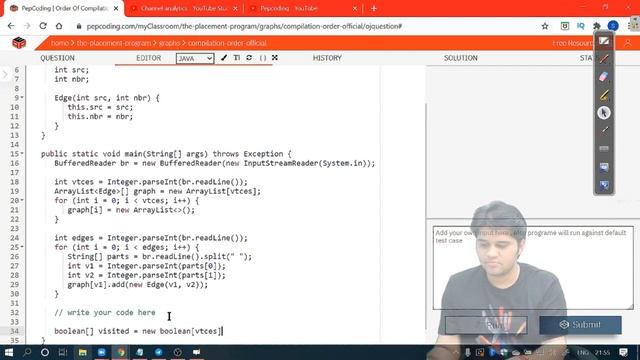Click the line 'boolean[] visited = new boolean[vtces]'
This screenshot has height=360, width=640.
pyautogui.click(x=138, y=331)
